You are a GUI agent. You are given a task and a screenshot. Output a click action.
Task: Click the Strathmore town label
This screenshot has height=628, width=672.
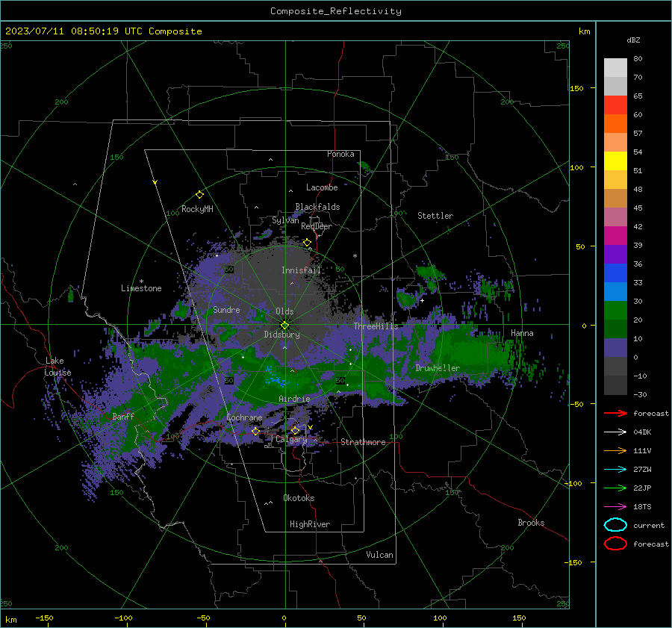pyautogui.click(x=363, y=442)
